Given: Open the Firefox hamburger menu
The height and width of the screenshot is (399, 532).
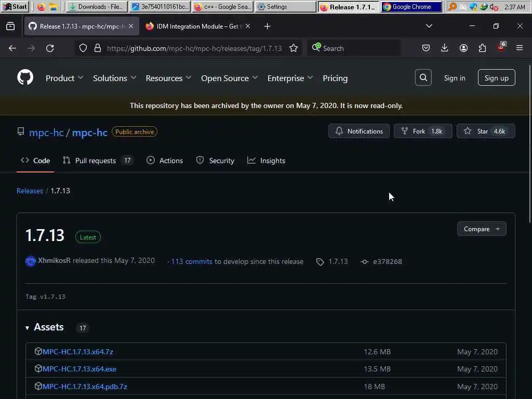Looking at the screenshot, I should pyautogui.click(x=520, y=48).
